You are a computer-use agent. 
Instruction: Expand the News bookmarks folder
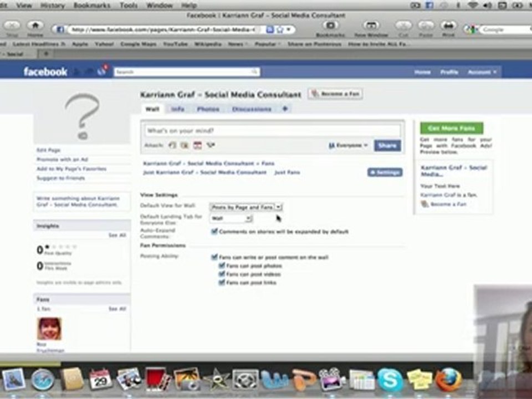click(x=237, y=44)
